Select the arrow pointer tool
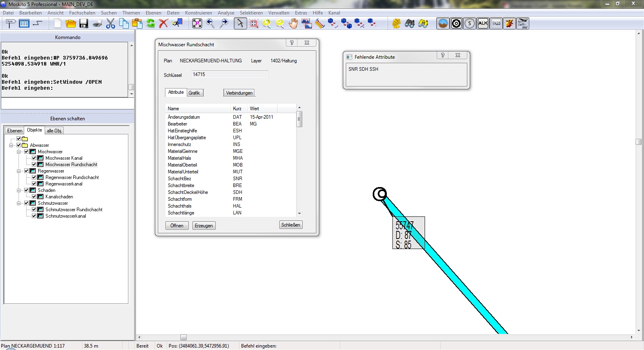The height and width of the screenshot is (350, 644). pyautogui.click(x=240, y=24)
